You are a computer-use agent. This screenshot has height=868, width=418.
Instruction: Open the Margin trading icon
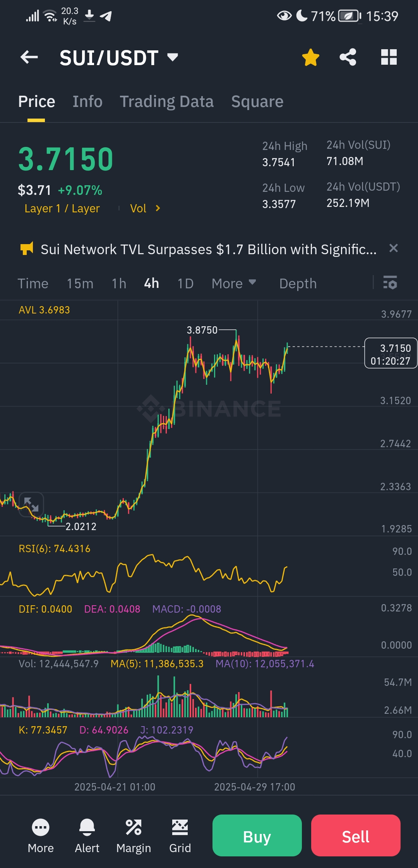click(x=134, y=837)
